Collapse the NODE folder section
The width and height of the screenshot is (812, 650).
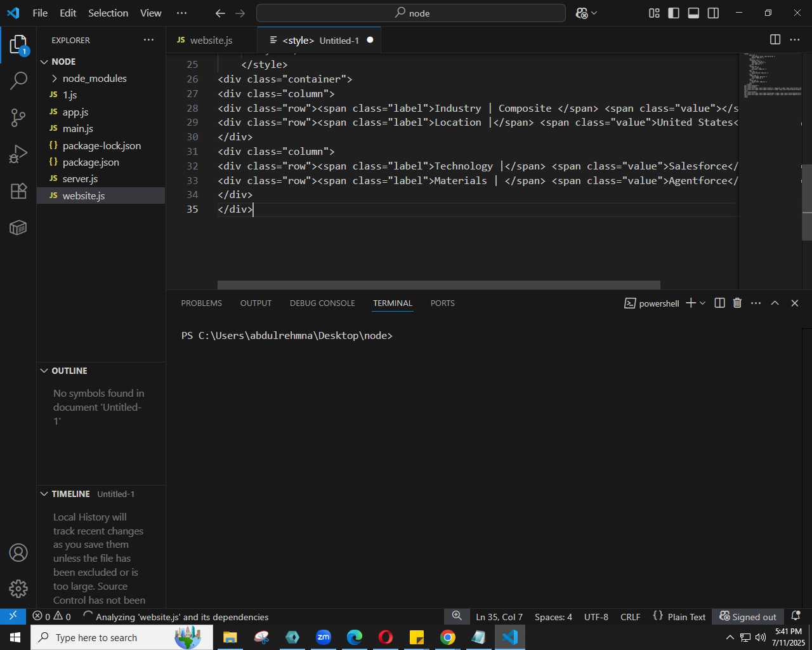(101, 62)
